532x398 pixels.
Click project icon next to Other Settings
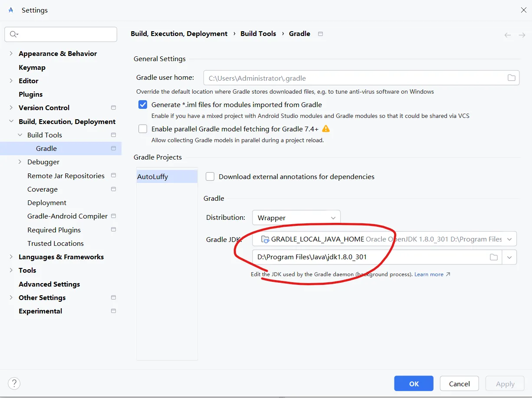[x=113, y=297]
